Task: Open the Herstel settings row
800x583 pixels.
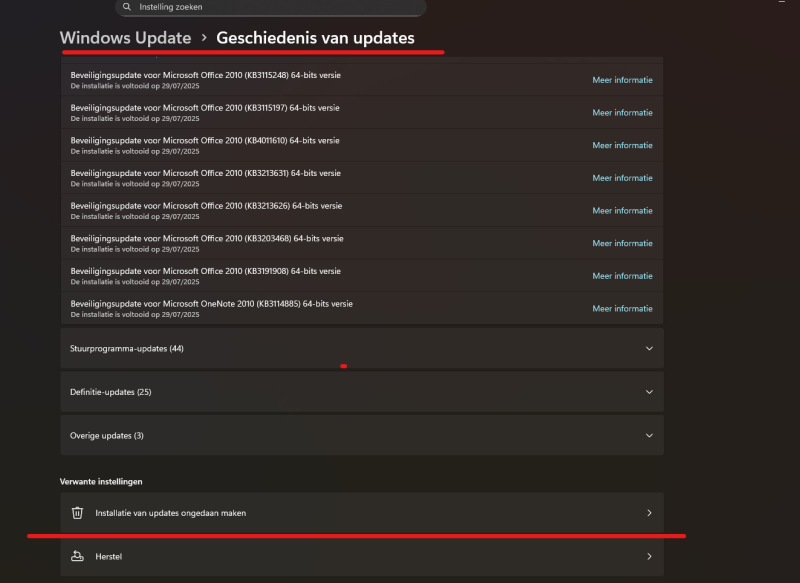Action: [x=362, y=556]
